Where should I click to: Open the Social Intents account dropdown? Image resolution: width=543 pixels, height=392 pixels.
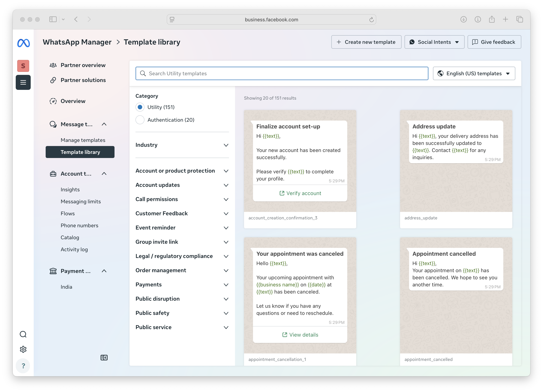pyautogui.click(x=434, y=42)
